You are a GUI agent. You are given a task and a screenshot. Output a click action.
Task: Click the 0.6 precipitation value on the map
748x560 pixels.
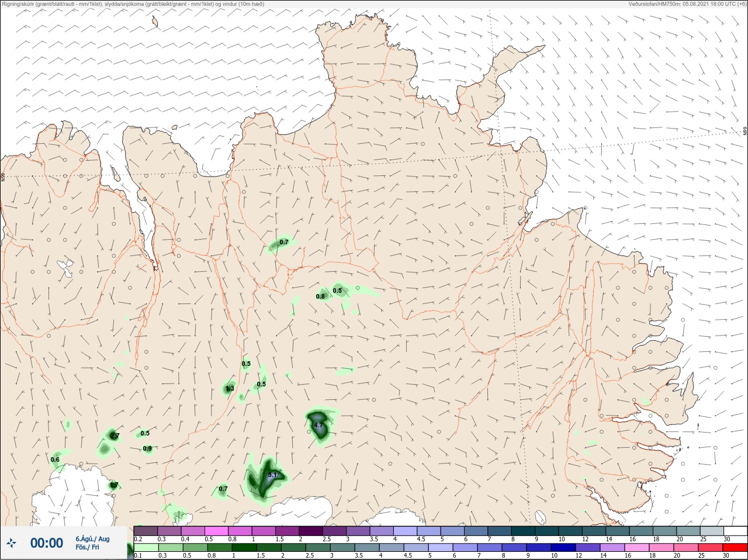point(55,459)
